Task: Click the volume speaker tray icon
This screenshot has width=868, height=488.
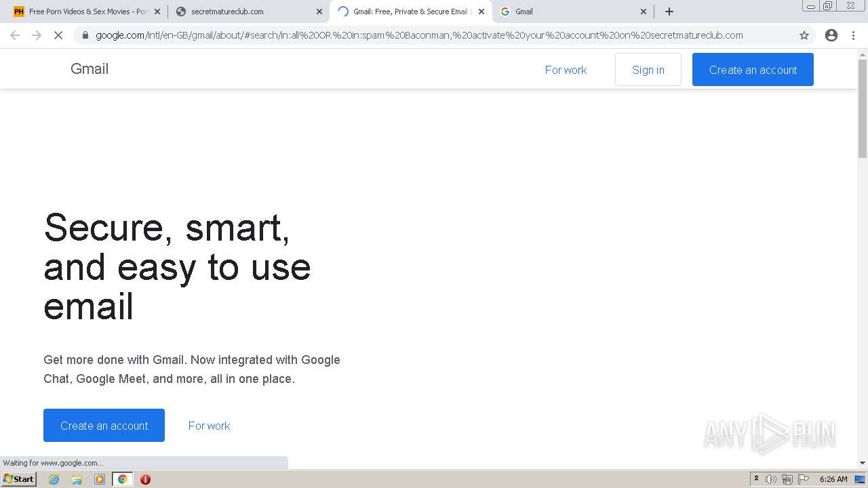Action: pos(770,479)
